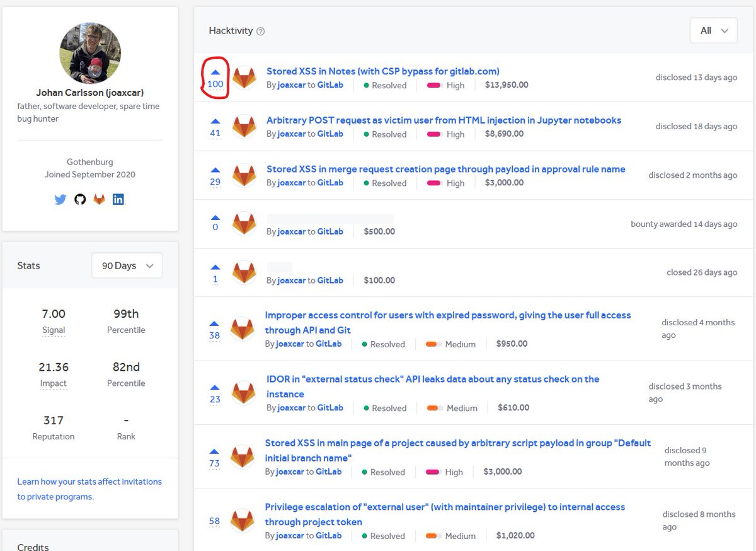Image resolution: width=756 pixels, height=551 pixels.
Task: Open the Hacktivity All filter dropdown
Action: [x=714, y=30]
